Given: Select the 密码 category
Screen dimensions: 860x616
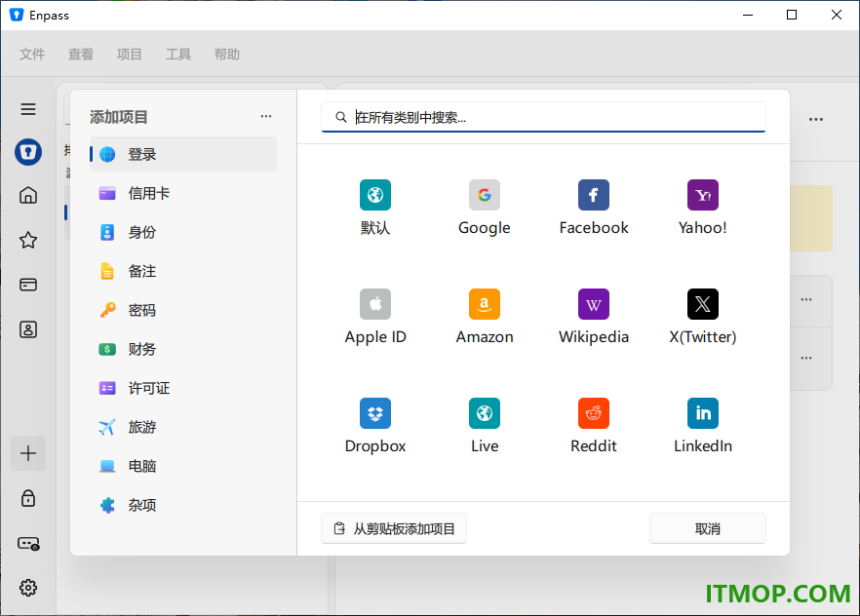Looking at the screenshot, I should coord(183,310).
